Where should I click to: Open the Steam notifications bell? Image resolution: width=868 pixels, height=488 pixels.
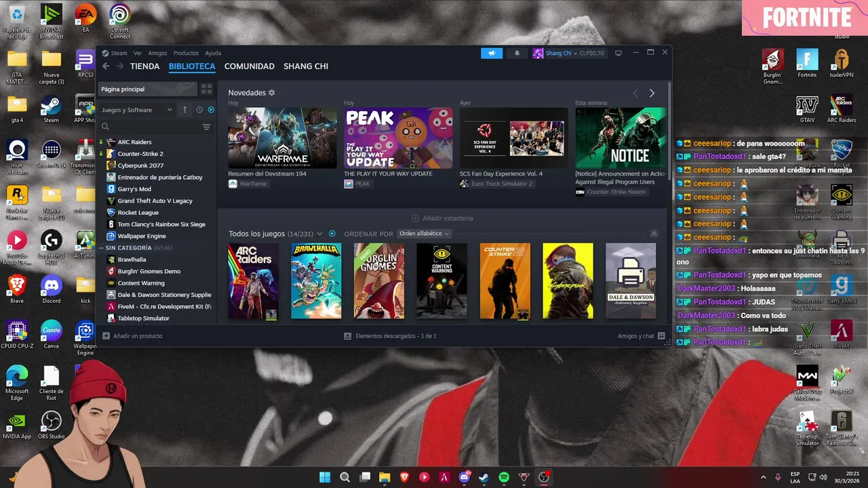(x=517, y=53)
